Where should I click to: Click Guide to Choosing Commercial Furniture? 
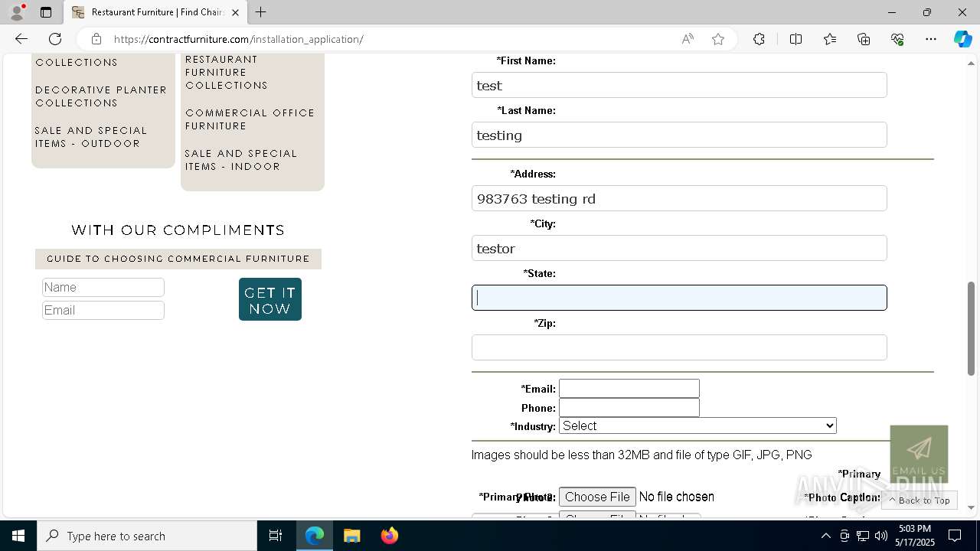(178, 259)
